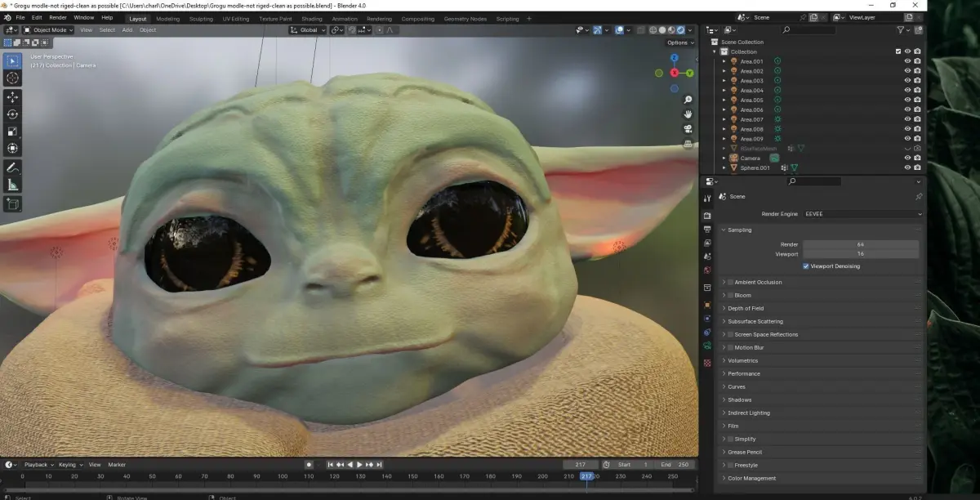
Task: Activate the Add Cube tool
Action: pos(12,203)
